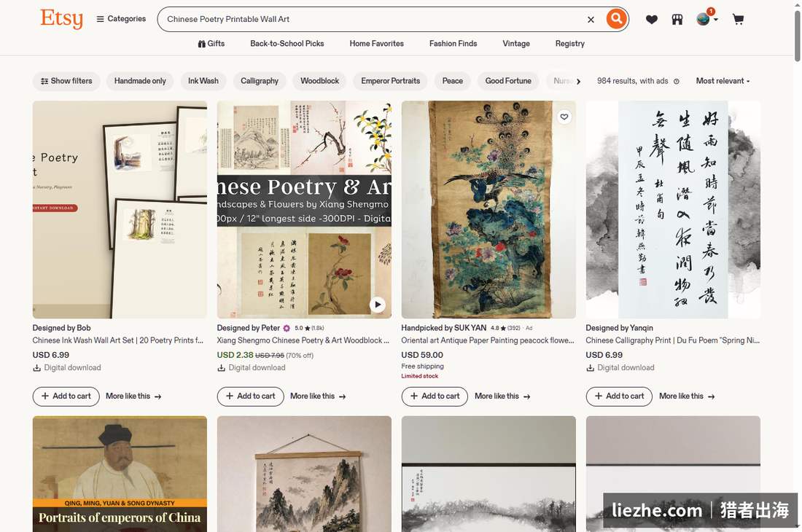Go to Gifts with gift icon
The width and height of the screenshot is (802, 532).
(x=211, y=44)
